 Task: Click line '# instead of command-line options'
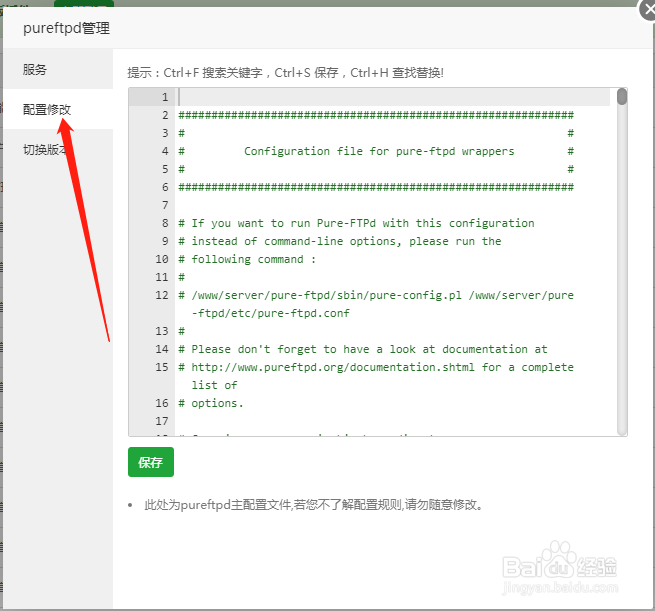pos(340,241)
